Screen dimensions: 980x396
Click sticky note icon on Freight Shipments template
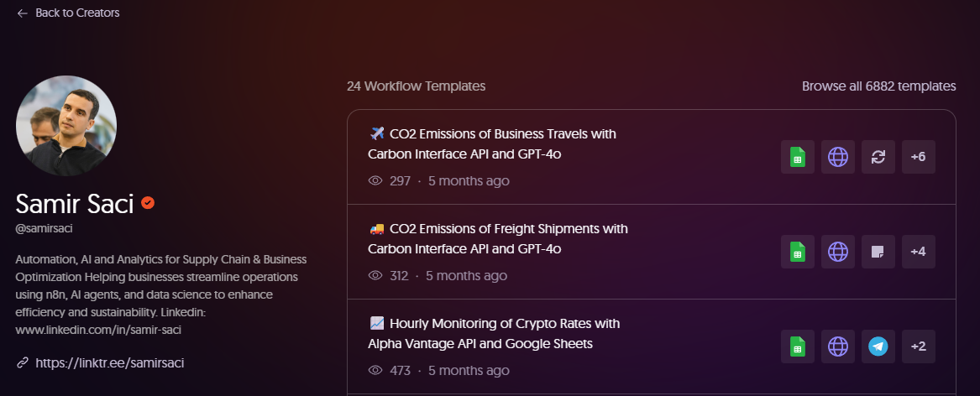click(x=878, y=252)
